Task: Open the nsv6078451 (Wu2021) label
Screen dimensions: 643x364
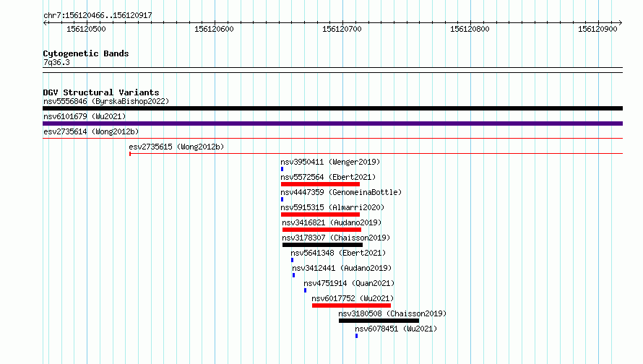Action: [x=396, y=329]
